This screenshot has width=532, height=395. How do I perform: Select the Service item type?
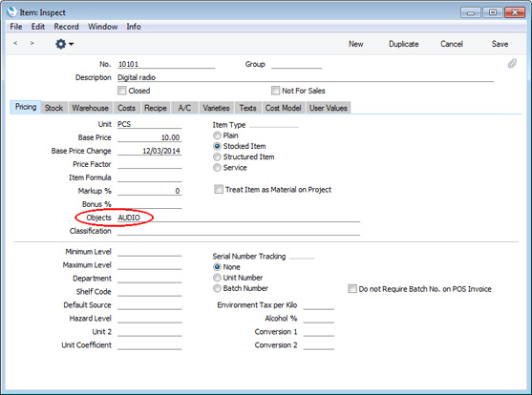(x=217, y=168)
